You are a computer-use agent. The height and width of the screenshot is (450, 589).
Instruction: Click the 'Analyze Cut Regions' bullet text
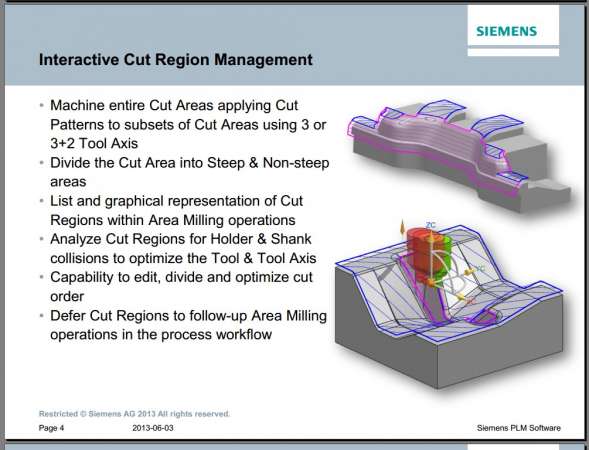pos(183,249)
